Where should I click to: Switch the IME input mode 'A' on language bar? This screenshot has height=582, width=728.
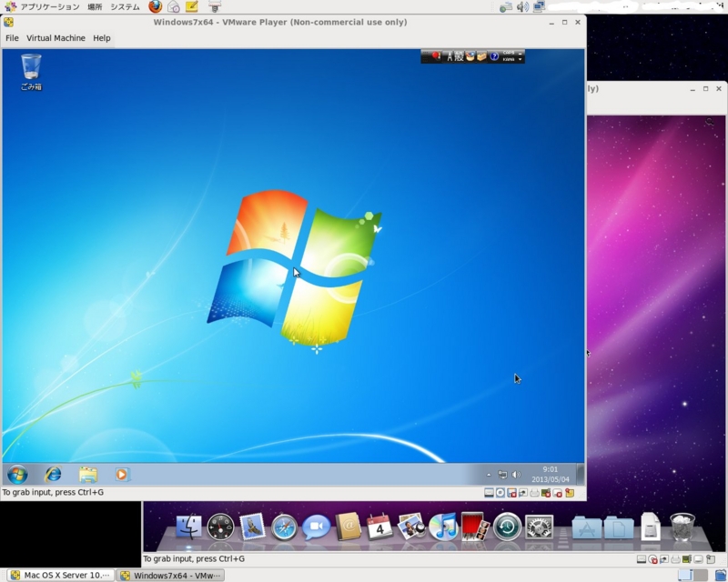tap(449, 56)
